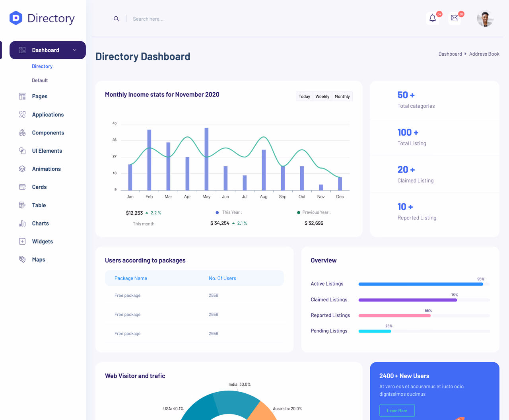Switch income chart to Today
The width and height of the screenshot is (509, 420).
305,96
